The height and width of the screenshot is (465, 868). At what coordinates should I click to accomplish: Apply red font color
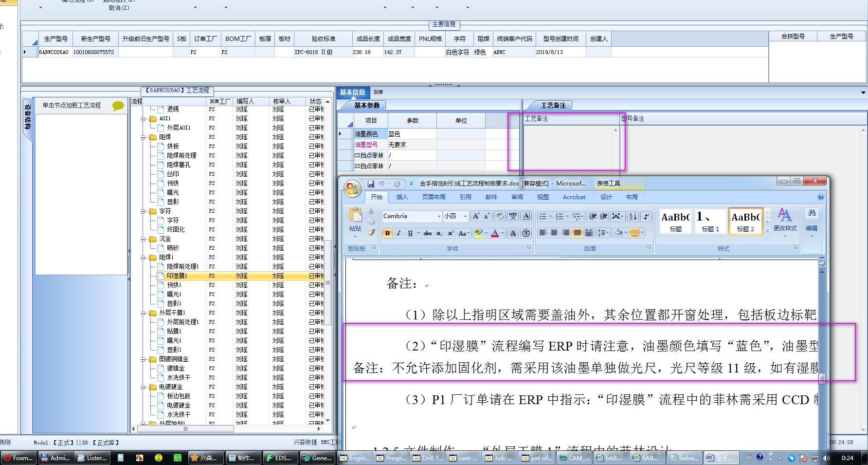495,233
